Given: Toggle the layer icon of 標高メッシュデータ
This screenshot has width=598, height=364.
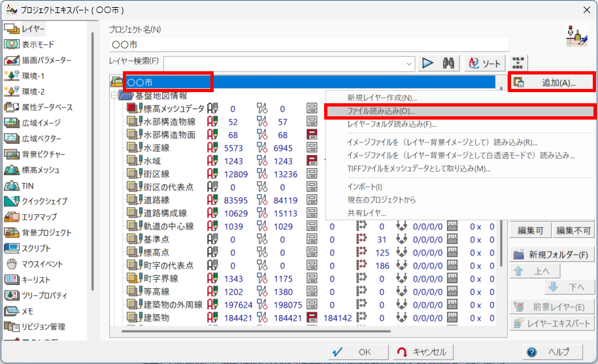Looking at the screenshot, I should 134,109.
